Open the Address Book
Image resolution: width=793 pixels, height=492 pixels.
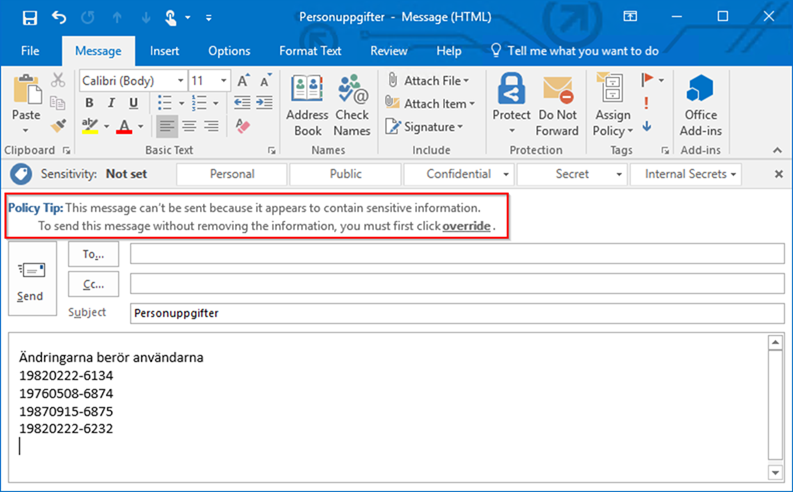307,106
